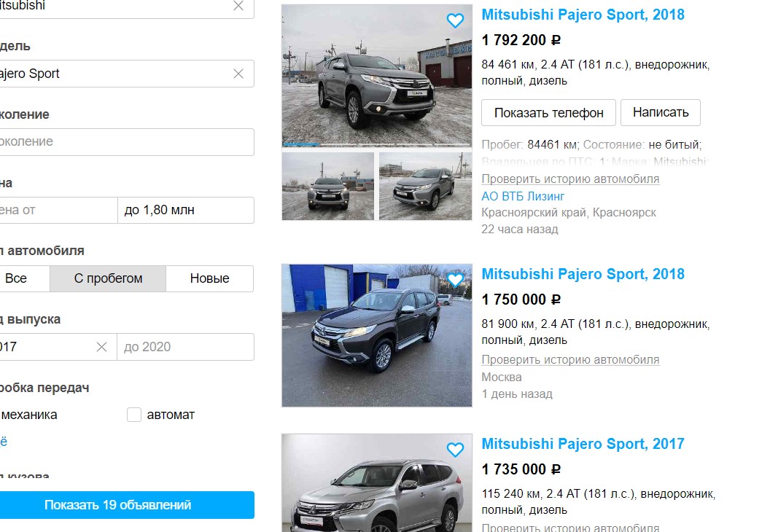Open front-view thumbnail of gray Pajero
Image resolution: width=770 pixels, height=532 pixels.
327,187
